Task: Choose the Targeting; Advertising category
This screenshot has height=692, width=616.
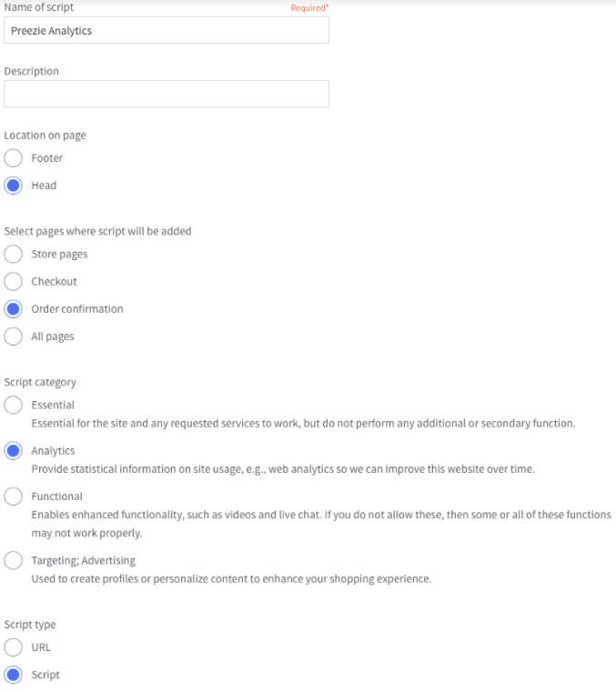Action: [x=14, y=560]
